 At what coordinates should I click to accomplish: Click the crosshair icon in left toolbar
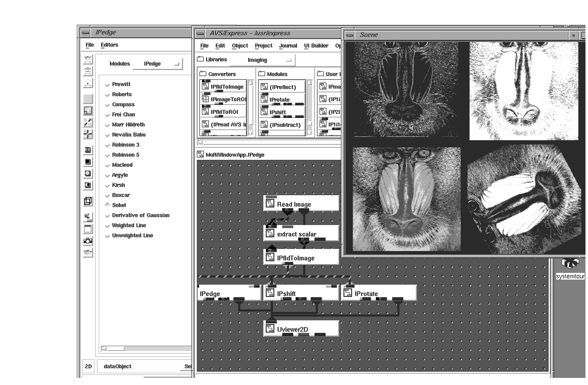pyautogui.click(x=88, y=134)
